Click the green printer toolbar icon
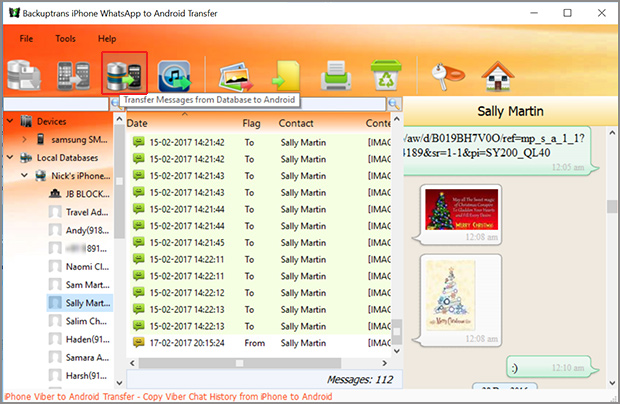This screenshot has height=404, width=620. coord(336,75)
